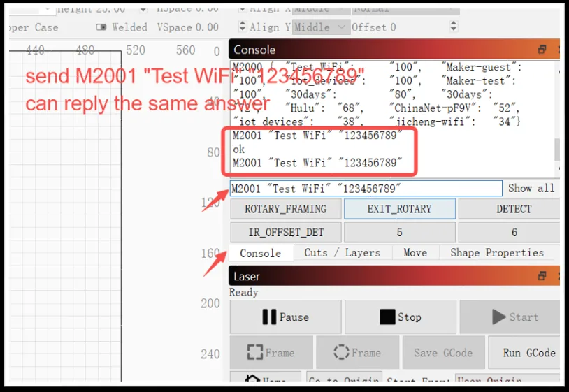569x392 pixels.
Task: Open the Shape Properties tab
Action: click(497, 253)
